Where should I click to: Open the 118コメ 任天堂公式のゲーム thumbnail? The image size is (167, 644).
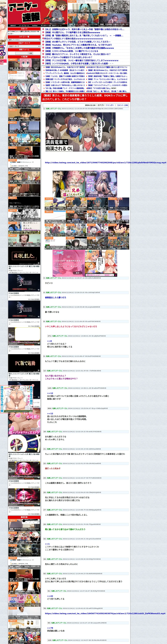55,243
